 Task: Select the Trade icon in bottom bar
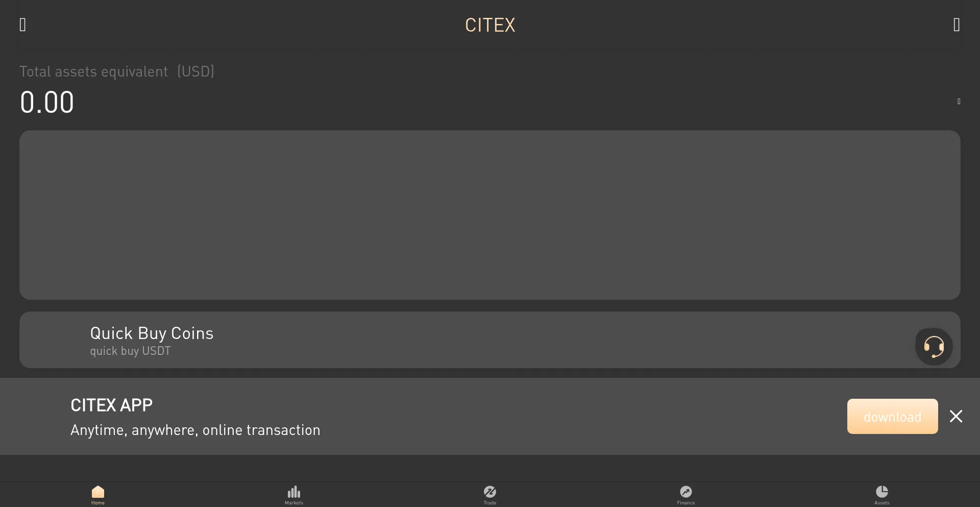(x=489, y=492)
